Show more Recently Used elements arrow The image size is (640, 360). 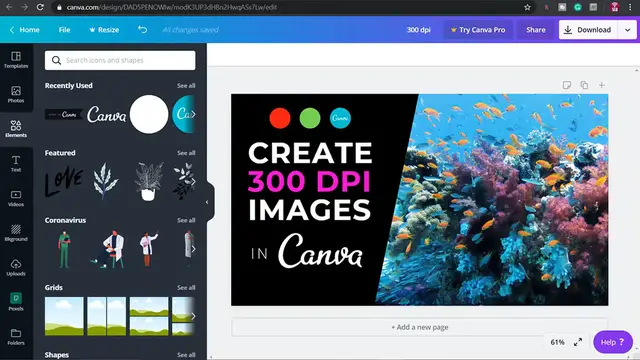coord(193,114)
